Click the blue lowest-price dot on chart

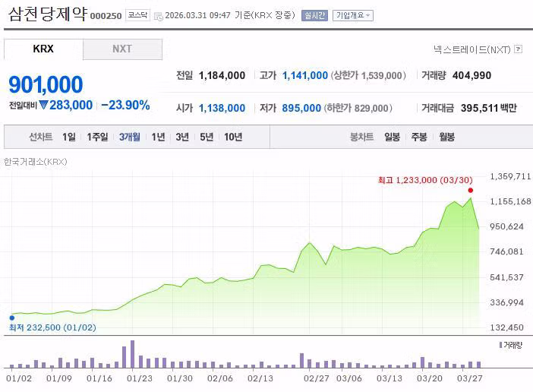pyautogui.click(x=11, y=318)
